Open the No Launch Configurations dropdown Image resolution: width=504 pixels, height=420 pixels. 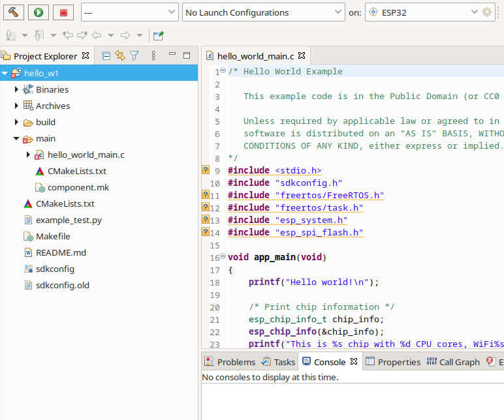point(264,12)
